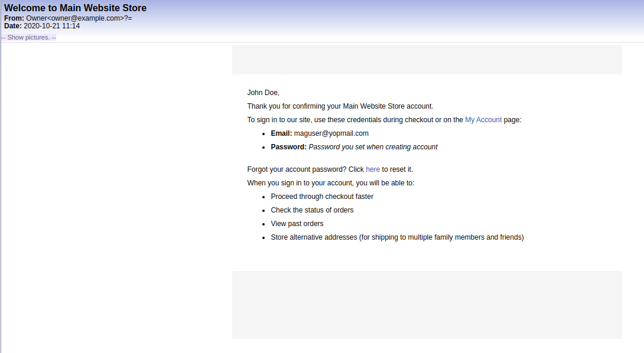Click 'Check the status of orders' bullet
The image size is (644, 353).
tap(312, 210)
